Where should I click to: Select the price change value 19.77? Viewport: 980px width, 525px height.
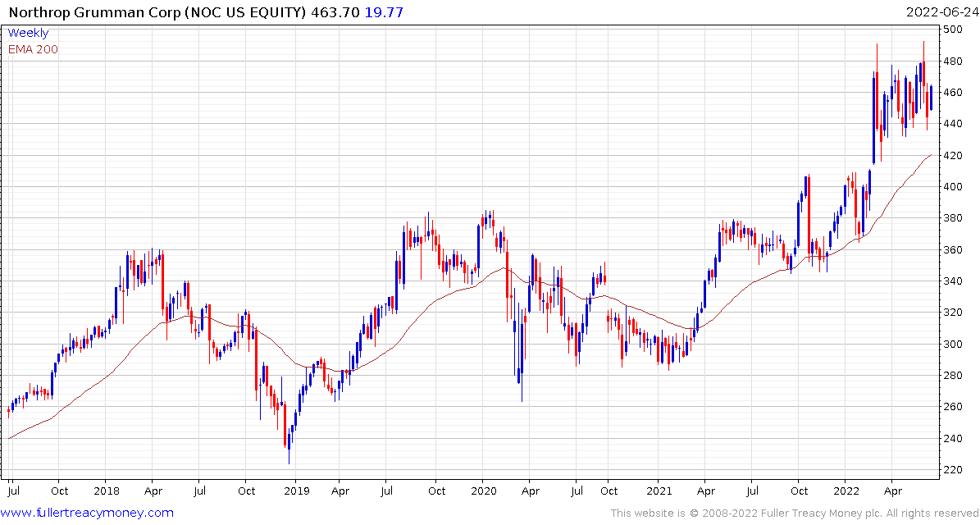pyautogui.click(x=385, y=11)
